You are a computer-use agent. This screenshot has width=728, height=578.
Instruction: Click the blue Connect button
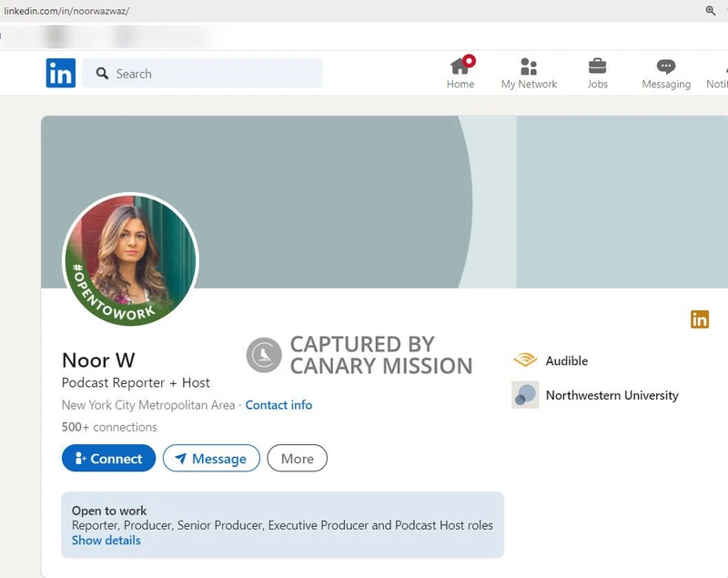click(108, 458)
